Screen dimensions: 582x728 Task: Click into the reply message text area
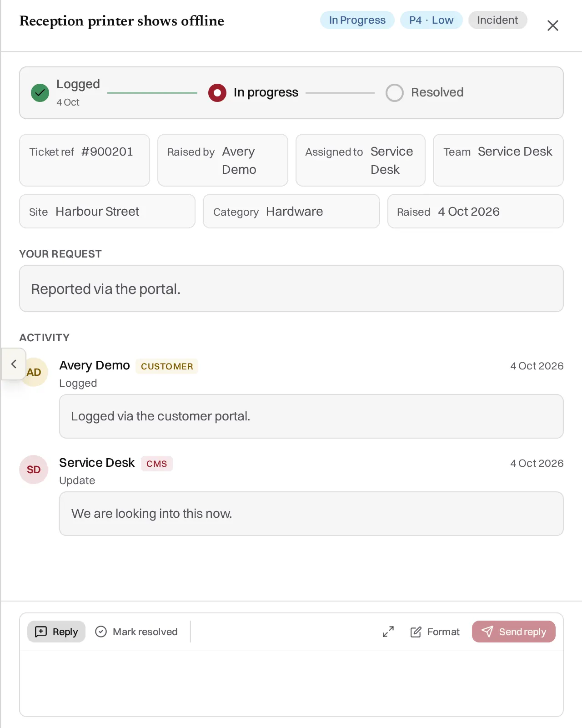tap(291, 682)
